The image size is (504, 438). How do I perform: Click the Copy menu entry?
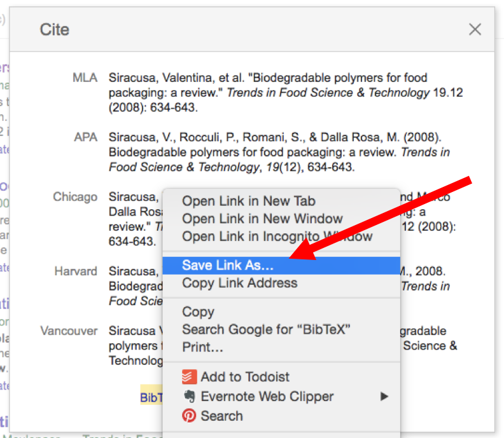pyautogui.click(x=198, y=312)
